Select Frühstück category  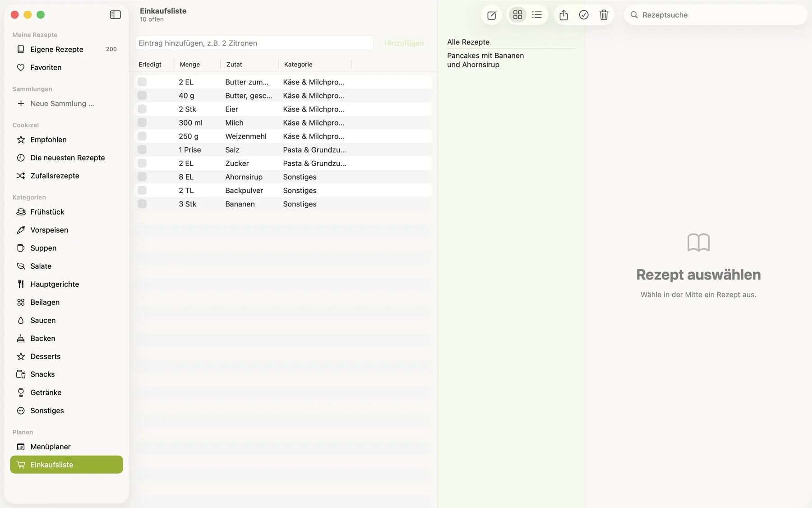point(66,212)
